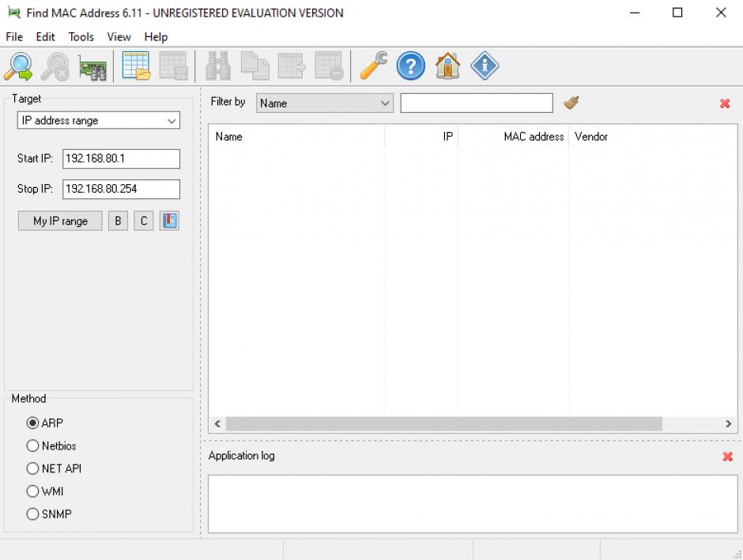Clear filter with brush icon

click(571, 102)
